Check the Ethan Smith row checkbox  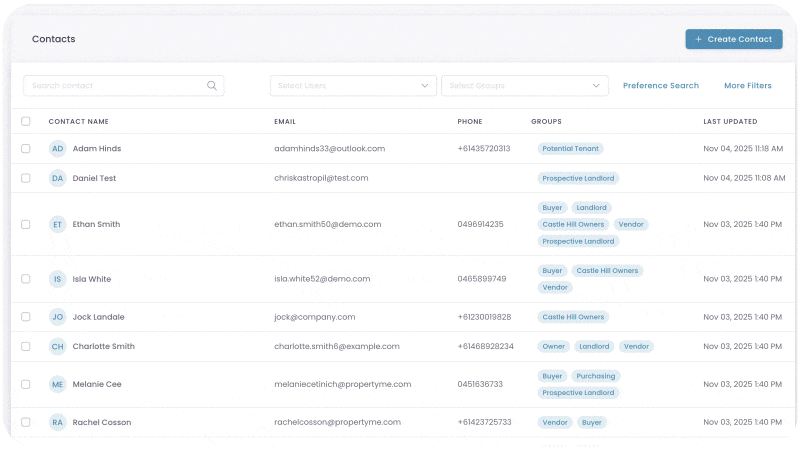point(26,224)
